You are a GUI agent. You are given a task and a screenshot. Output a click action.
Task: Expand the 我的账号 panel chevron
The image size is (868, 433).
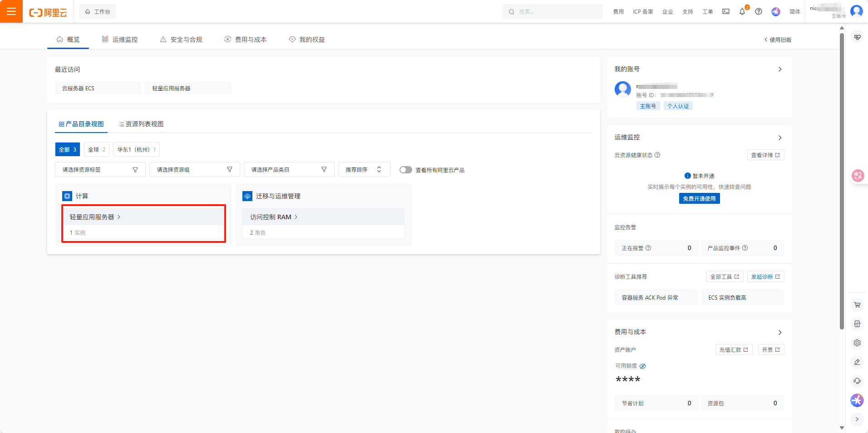click(780, 69)
